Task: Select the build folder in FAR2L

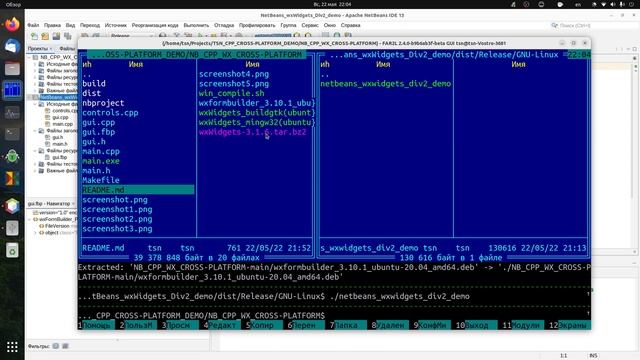Action: click(x=94, y=83)
